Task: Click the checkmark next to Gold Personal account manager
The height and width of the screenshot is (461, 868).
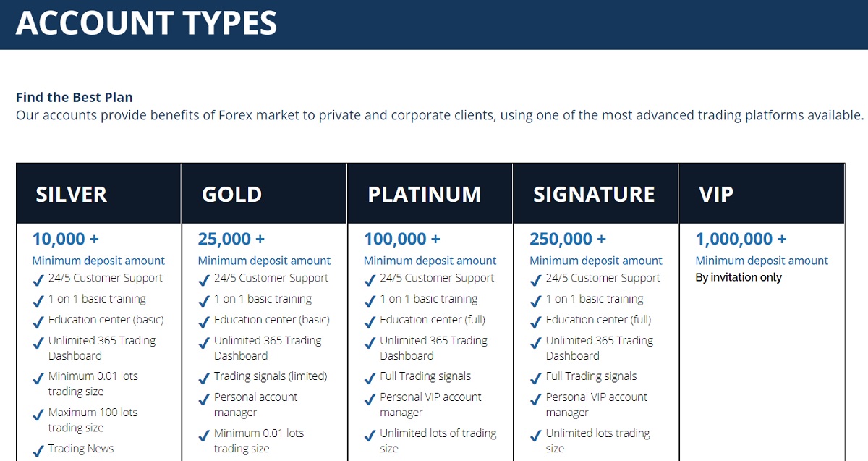Action: [203, 400]
